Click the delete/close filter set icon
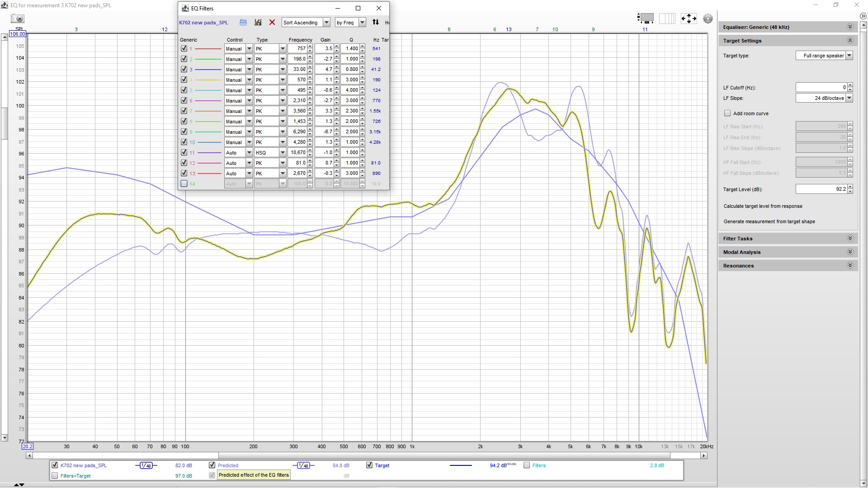The image size is (868, 488). click(273, 22)
